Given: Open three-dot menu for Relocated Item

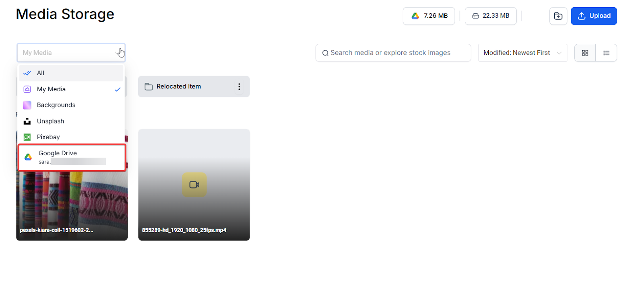Looking at the screenshot, I should [239, 87].
